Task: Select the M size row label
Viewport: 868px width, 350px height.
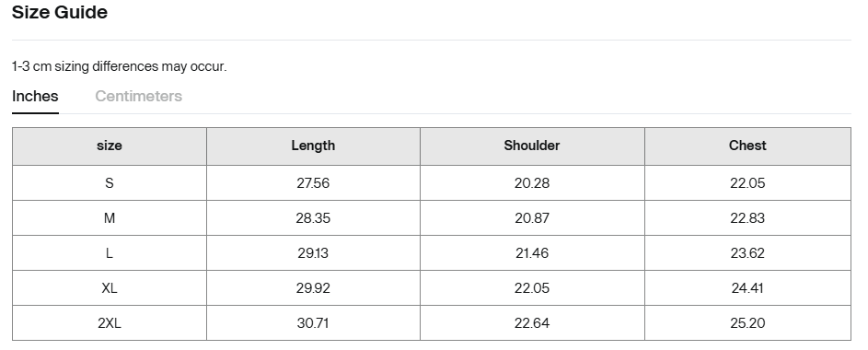Action: point(110,218)
